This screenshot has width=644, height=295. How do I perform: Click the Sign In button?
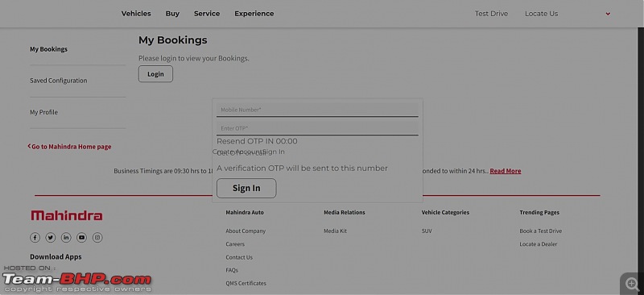pyautogui.click(x=246, y=188)
